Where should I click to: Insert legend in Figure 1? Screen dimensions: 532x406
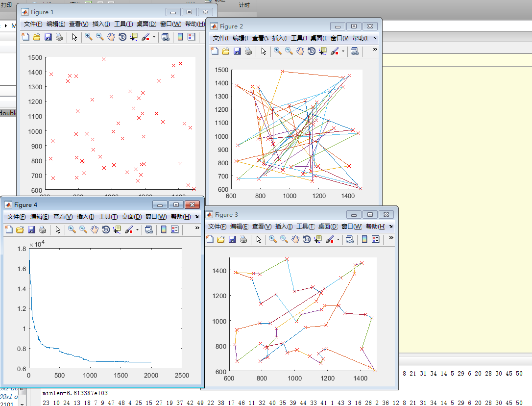192,37
